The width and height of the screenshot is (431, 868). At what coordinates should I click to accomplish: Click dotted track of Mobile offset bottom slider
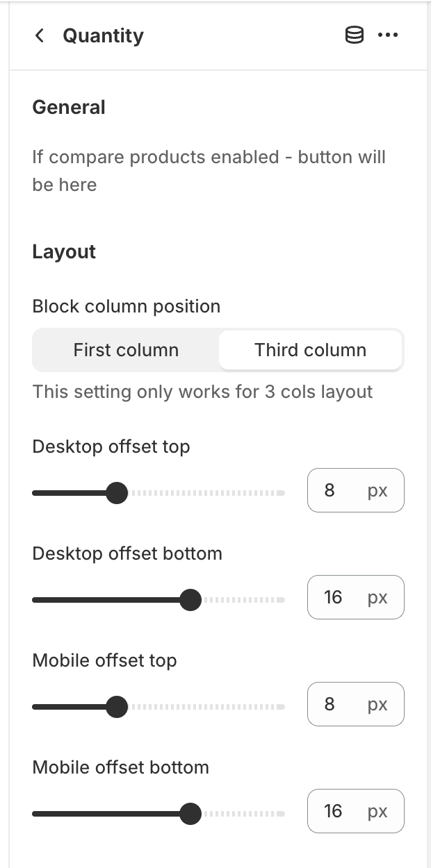[x=243, y=814]
